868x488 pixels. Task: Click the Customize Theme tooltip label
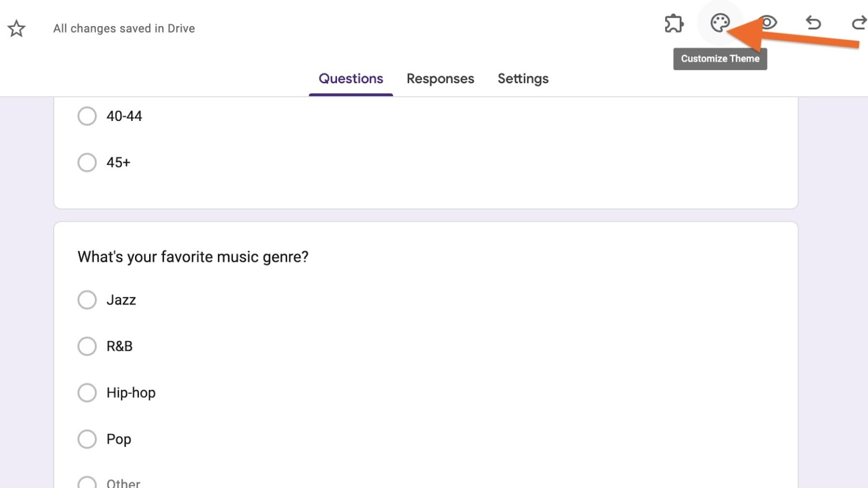click(720, 58)
